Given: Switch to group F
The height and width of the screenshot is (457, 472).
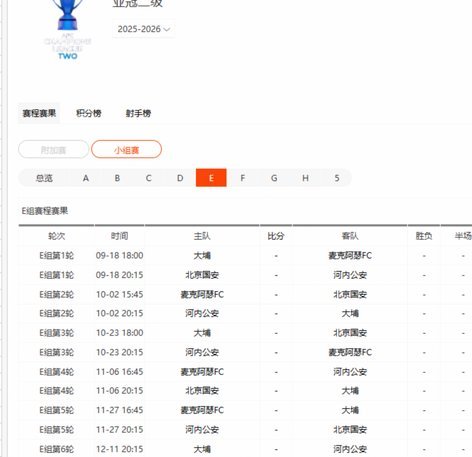Looking at the screenshot, I should 243,178.
